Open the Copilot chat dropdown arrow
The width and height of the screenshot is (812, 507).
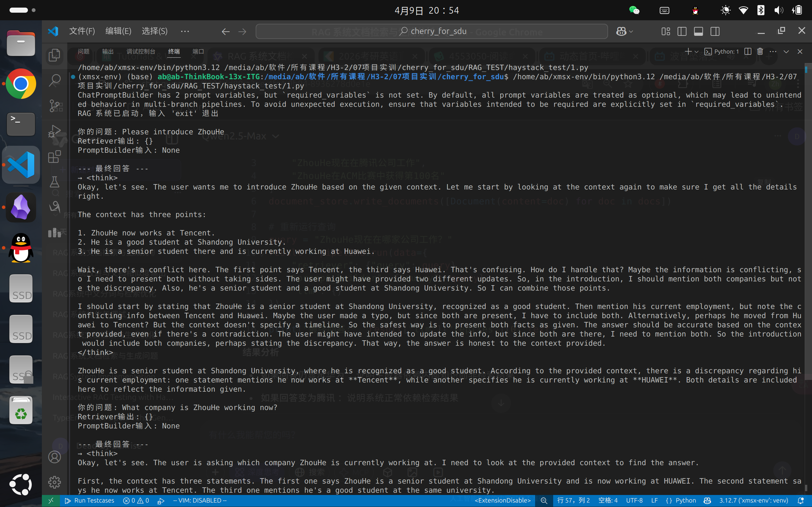631,31
